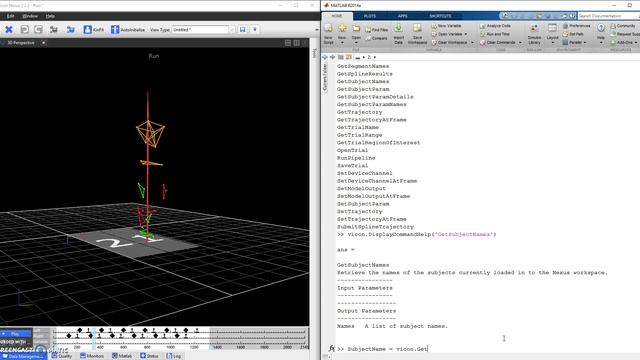Open the Monitors tab in Nexus
Image resolution: width=640 pixels, height=360 pixels.
pyautogui.click(x=92, y=356)
